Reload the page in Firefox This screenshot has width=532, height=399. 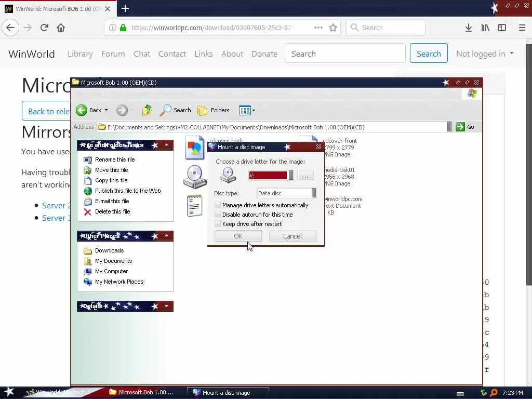[x=44, y=28]
